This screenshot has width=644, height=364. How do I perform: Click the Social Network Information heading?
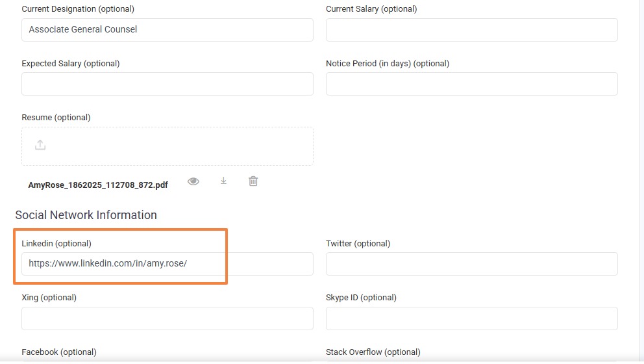pyautogui.click(x=86, y=214)
